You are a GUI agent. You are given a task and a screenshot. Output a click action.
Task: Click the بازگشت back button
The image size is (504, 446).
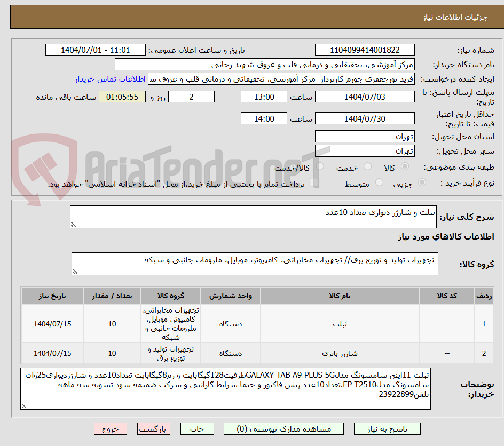tap(154, 428)
